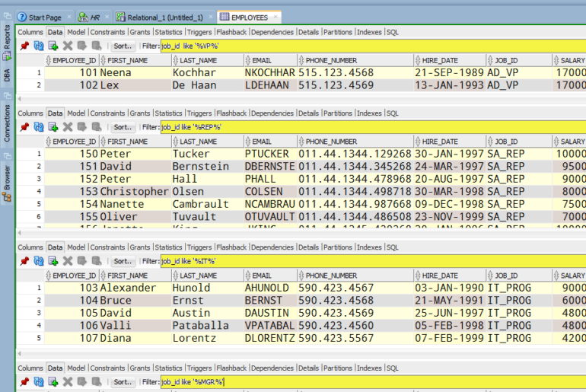
Task: Sort by PHONE_NUMBER header in '%IT%' grid
Action: [355, 276]
